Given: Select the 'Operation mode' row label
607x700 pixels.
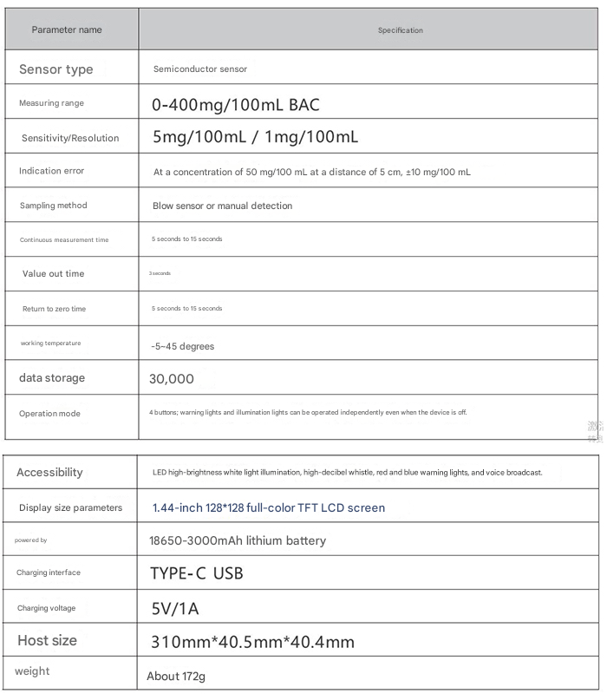Looking at the screenshot, I should [x=49, y=414].
